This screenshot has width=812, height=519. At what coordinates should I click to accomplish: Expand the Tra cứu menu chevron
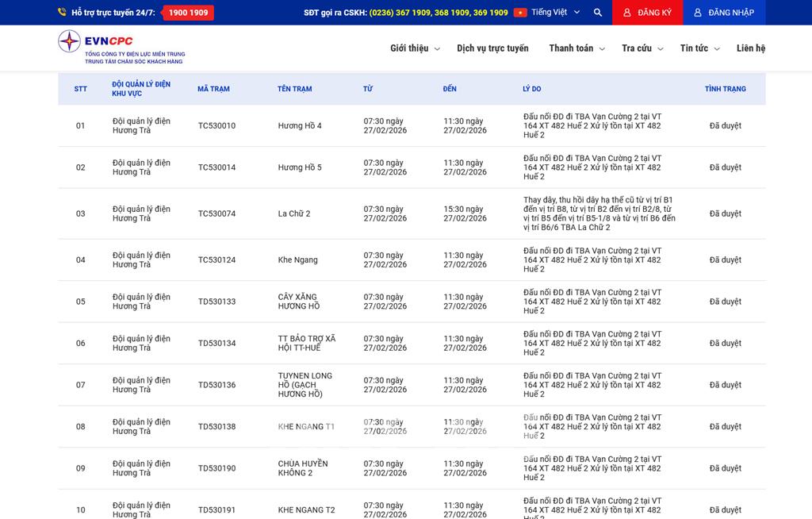click(x=660, y=49)
